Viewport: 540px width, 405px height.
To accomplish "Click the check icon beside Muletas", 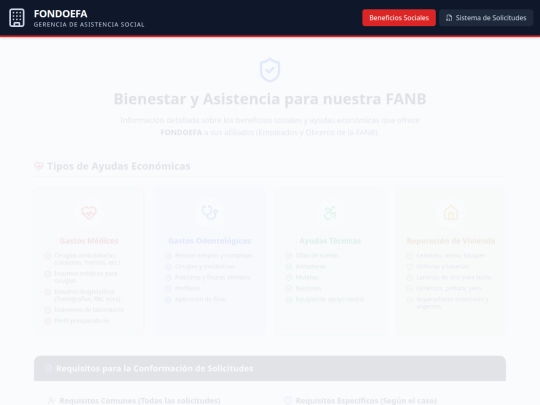I will pos(289,278).
